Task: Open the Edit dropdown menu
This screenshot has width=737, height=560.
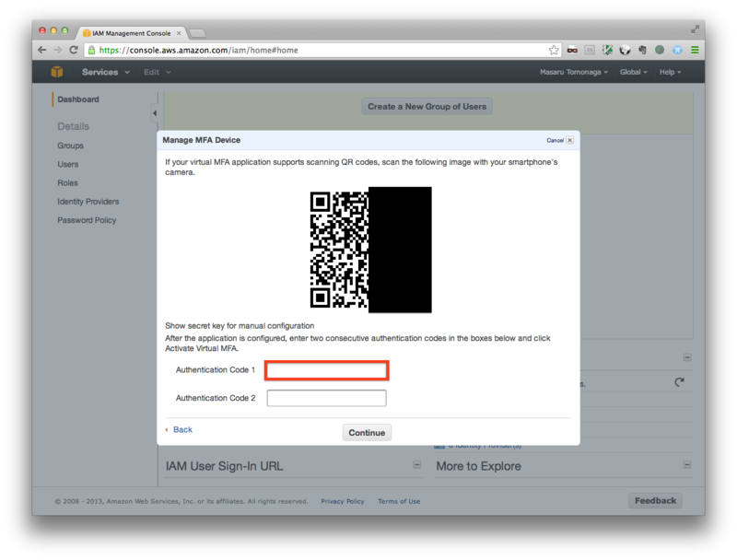Action: 157,72
